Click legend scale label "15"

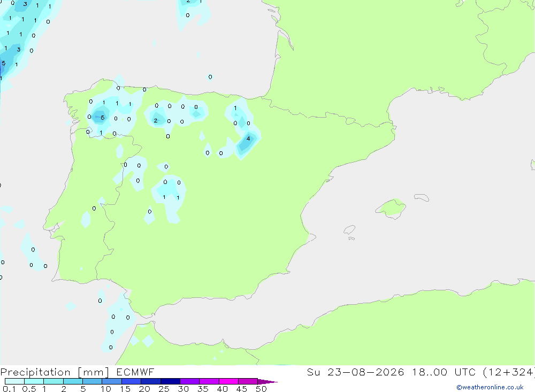[125, 389]
